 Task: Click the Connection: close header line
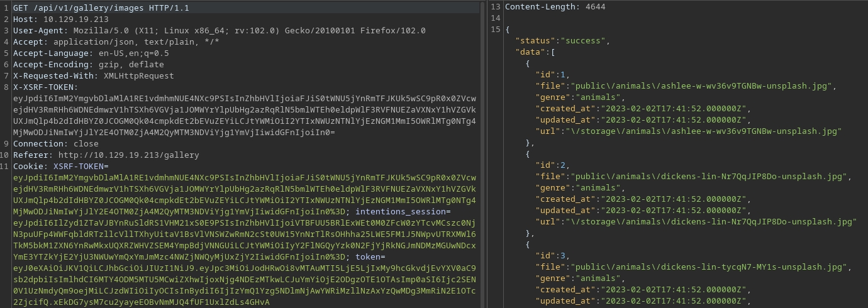[x=47, y=144]
